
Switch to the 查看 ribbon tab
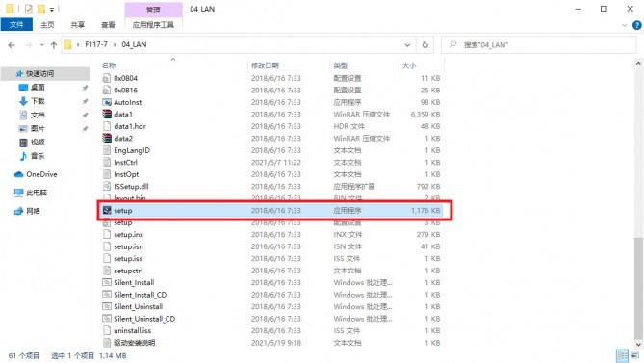coord(108,25)
